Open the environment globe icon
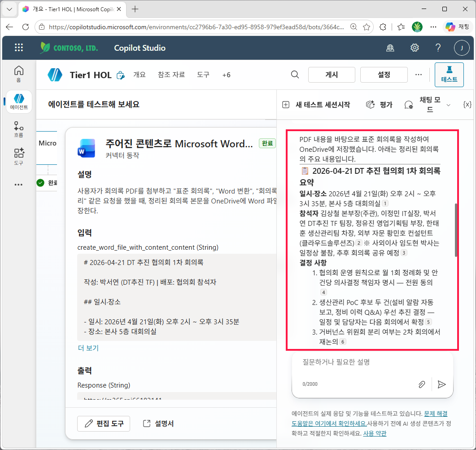This screenshot has height=450, width=476. pyautogui.click(x=390, y=48)
